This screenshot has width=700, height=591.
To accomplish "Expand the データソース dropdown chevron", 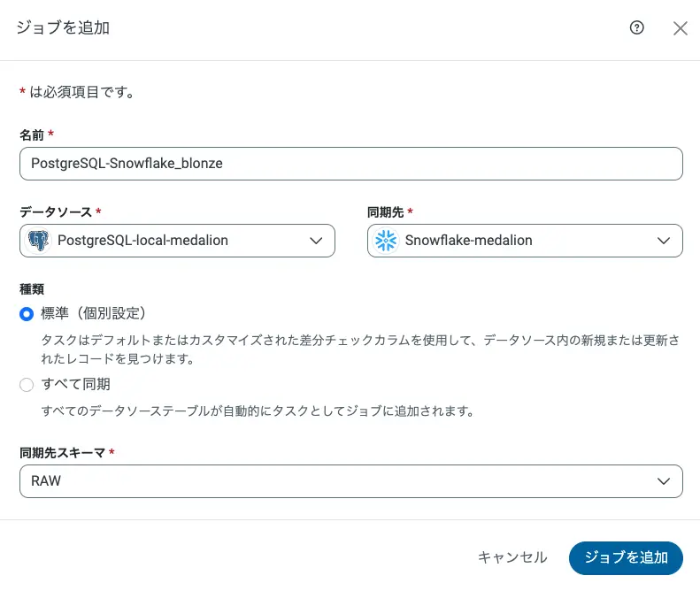I will point(316,241).
